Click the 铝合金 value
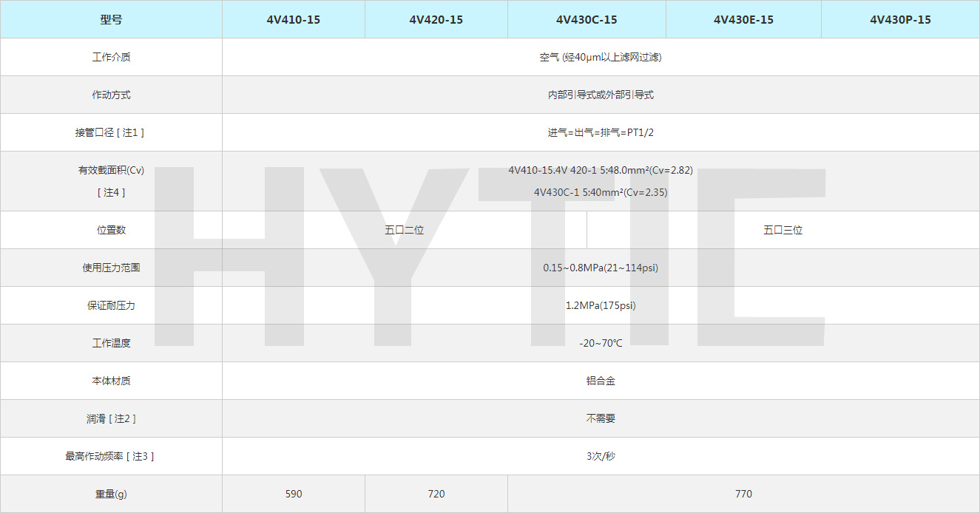This screenshot has height=513, width=980. coord(601,381)
